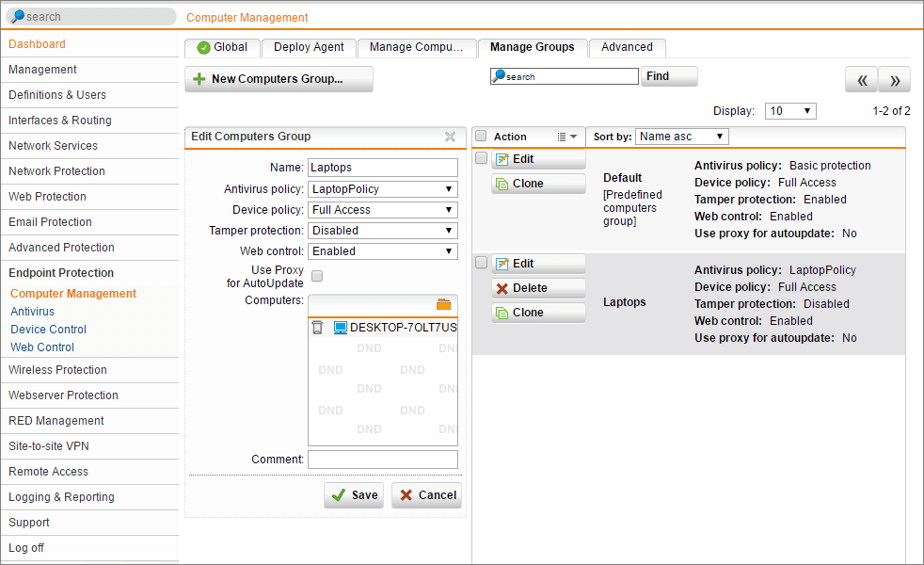Open Remote Access menu

48,471
